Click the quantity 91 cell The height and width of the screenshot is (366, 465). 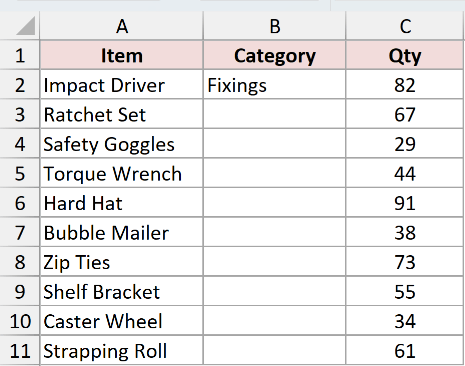[x=405, y=202]
